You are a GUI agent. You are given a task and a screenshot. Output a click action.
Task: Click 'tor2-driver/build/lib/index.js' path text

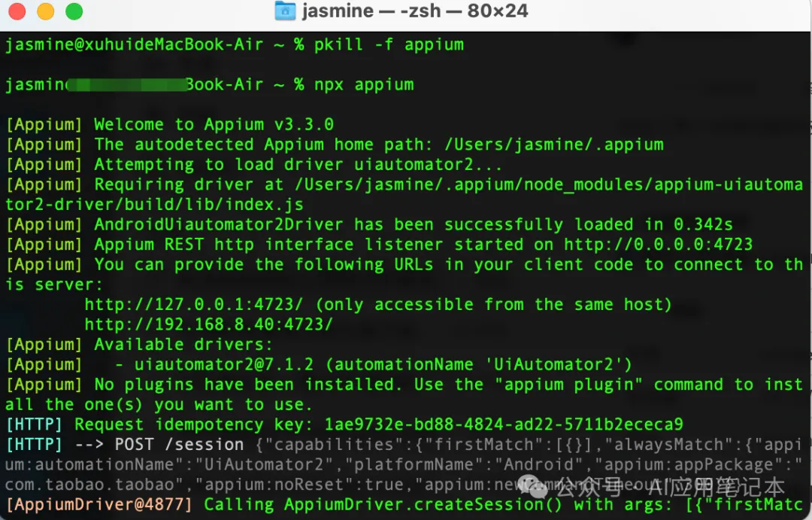pos(154,204)
